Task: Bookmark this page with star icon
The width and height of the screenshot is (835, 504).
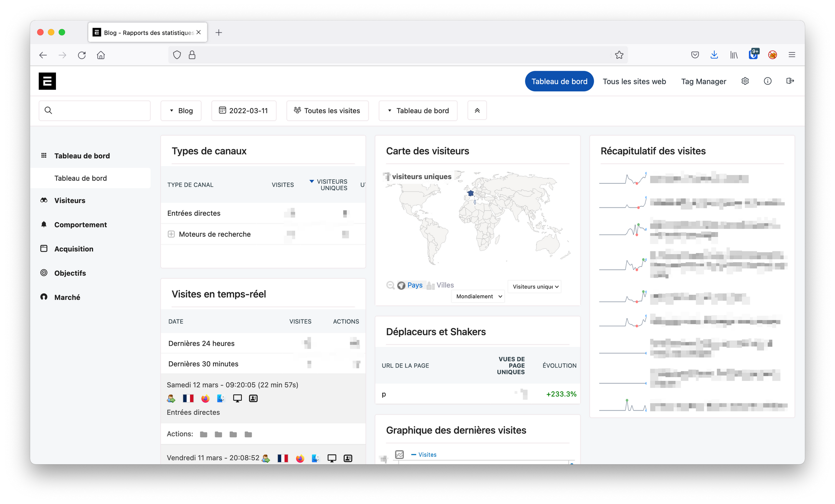Action: pos(619,55)
